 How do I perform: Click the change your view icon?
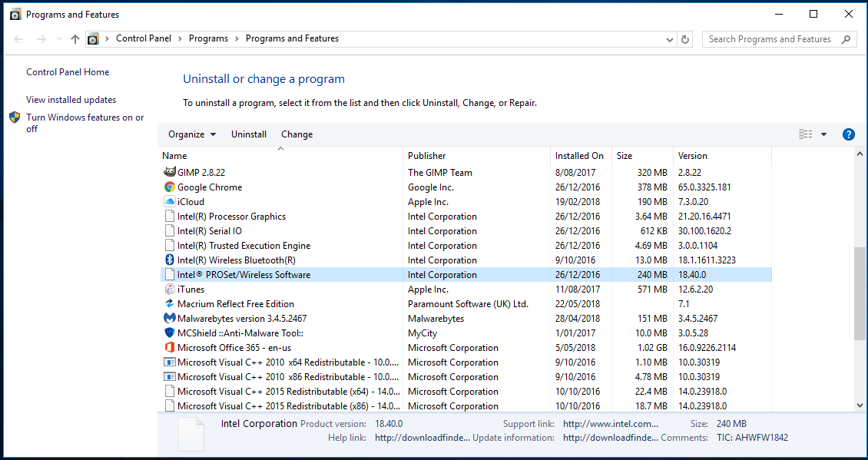click(806, 134)
